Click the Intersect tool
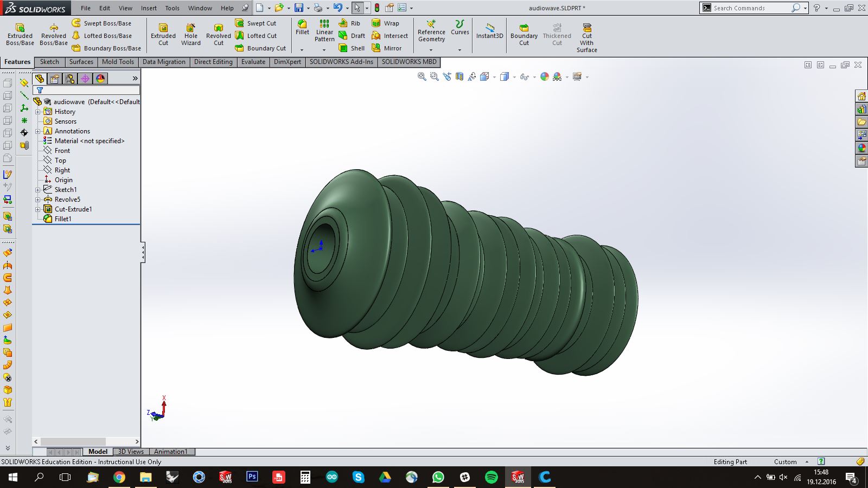Viewport: 868px width, 488px height. 390,36
